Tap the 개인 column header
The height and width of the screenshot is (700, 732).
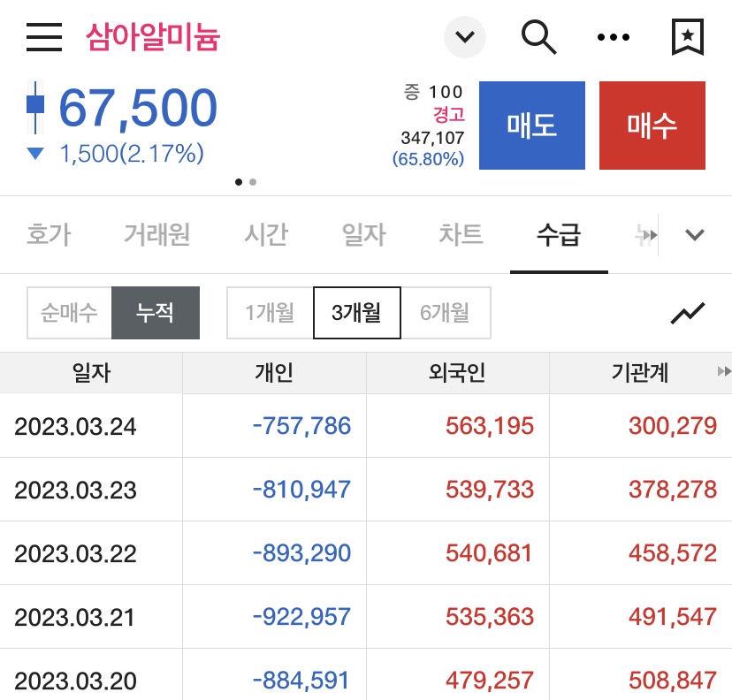pyautogui.click(x=274, y=372)
